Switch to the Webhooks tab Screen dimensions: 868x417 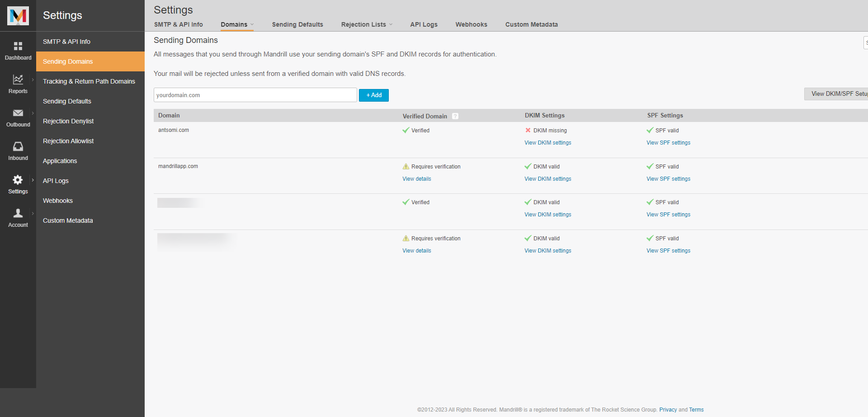(x=472, y=24)
